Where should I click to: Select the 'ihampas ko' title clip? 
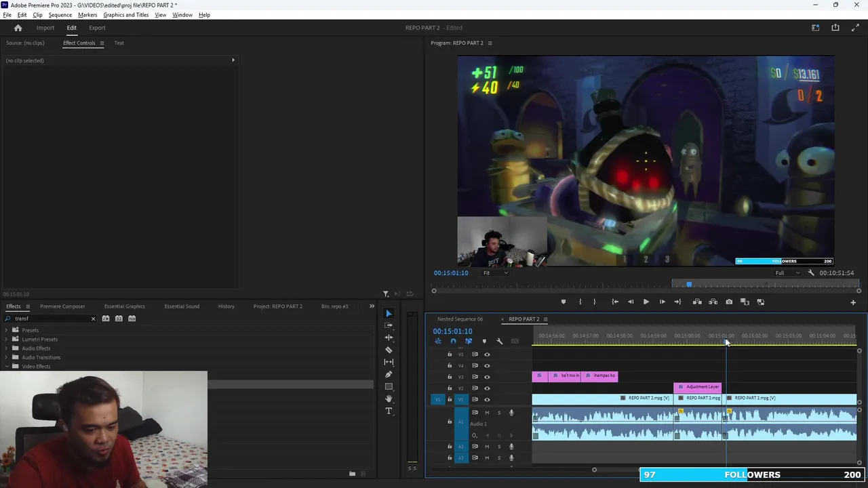click(x=601, y=376)
